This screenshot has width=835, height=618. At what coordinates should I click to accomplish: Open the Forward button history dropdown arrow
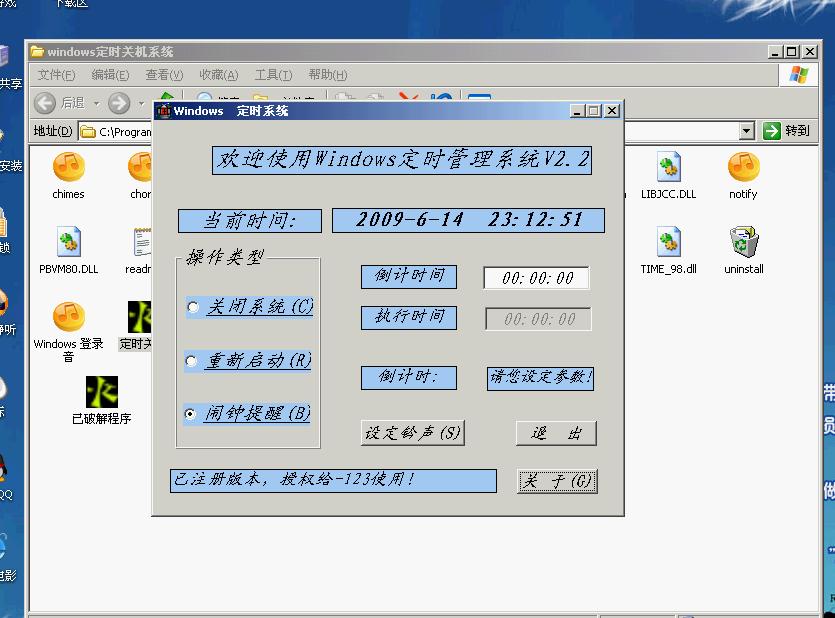[x=141, y=103]
